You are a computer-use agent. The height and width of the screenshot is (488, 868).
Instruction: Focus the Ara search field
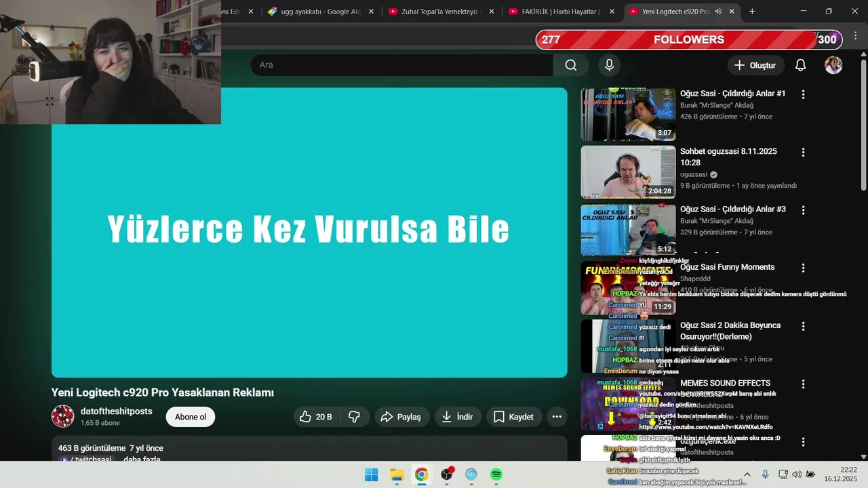pos(401,65)
